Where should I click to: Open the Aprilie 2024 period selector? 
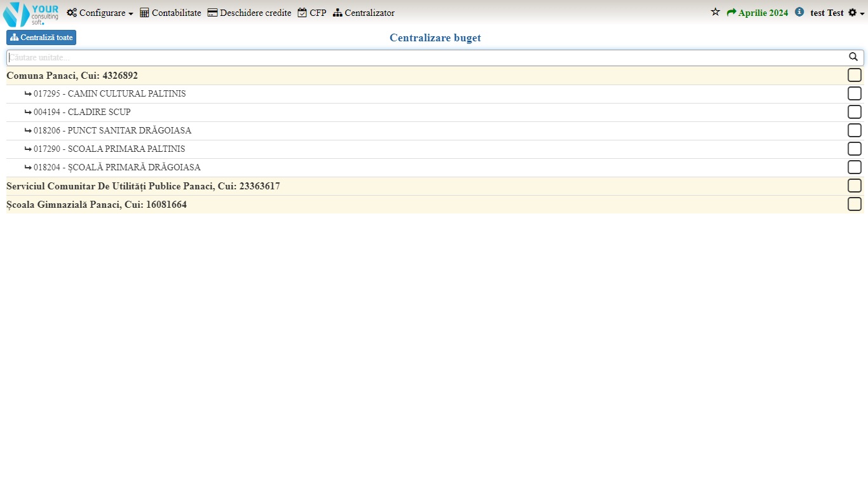[763, 13]
